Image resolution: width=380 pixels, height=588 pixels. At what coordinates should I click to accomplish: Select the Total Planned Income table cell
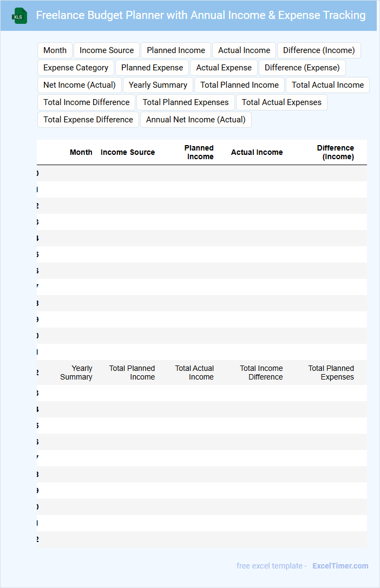[x=132, y=373]
